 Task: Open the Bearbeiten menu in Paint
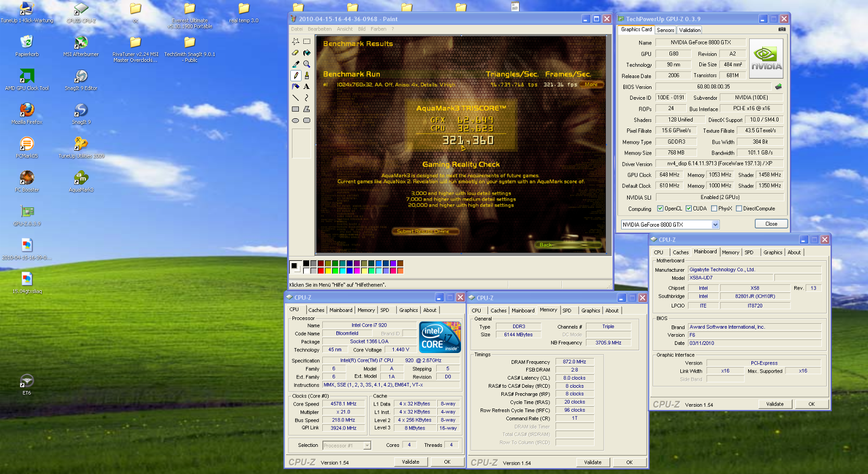(320, 29)
